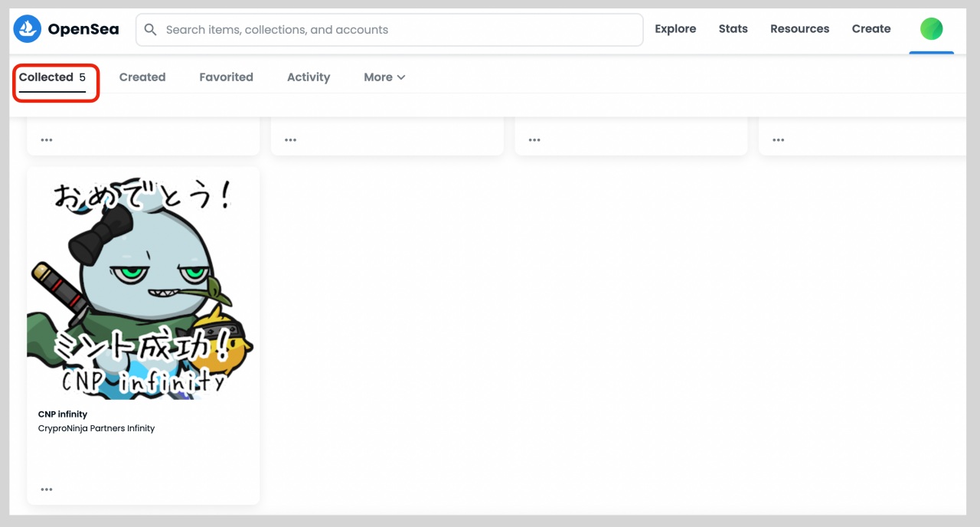This screenshot has height=527, width=980.
Task: Open the CNP infinity card's three-dot menu
Action: tap(47, 489)
